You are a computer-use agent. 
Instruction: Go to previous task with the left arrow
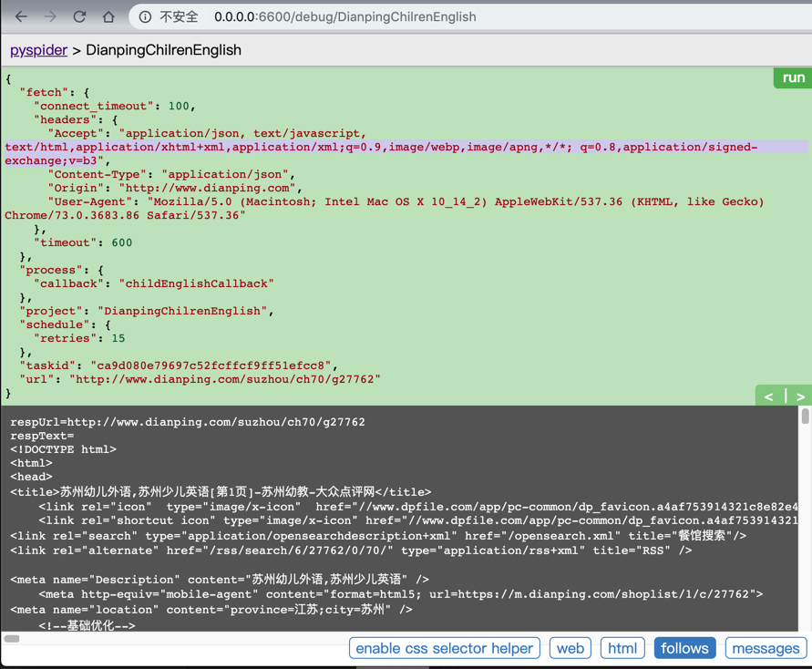[769, 396]
